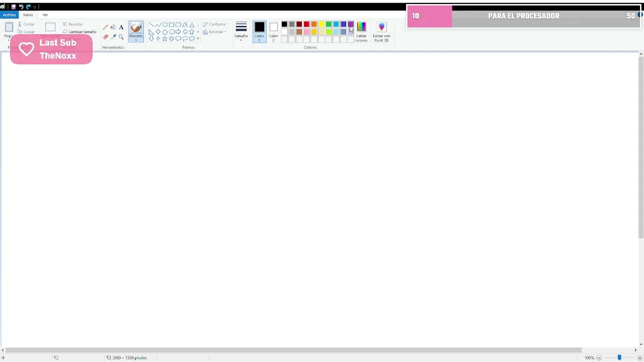The height and width of the screenshot is (362, 644).
Task: Activate the Color 1 selector
Action: coord(259,31)
